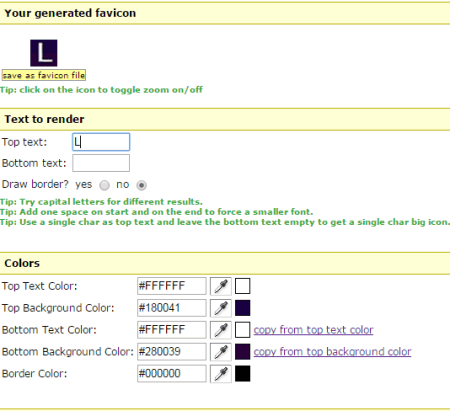Screen dimensions: 450x411
Task: Click the eyedropper for Top Text Color
Action: 221,286
